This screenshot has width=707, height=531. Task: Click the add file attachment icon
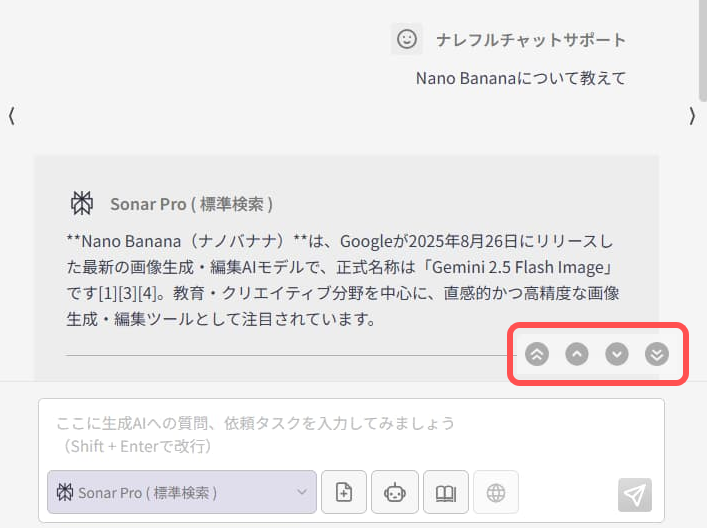pyautogui.click(x=344, y=492)
